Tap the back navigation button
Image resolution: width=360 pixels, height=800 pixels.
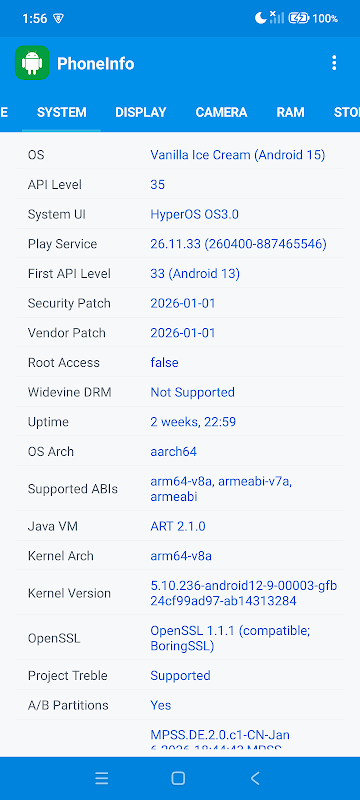point(255,778)
